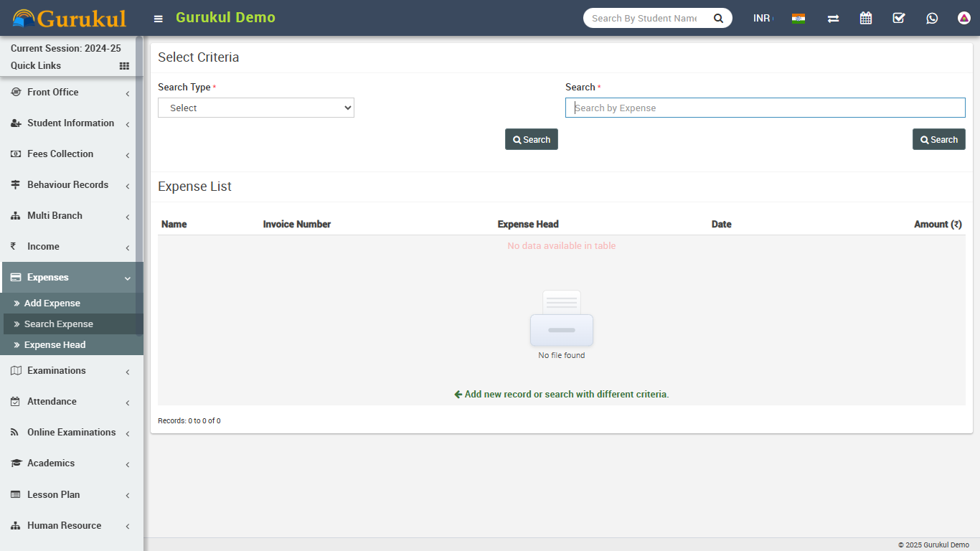Open the user profile avatar
980x551 pixels.
tap(964, 18)
